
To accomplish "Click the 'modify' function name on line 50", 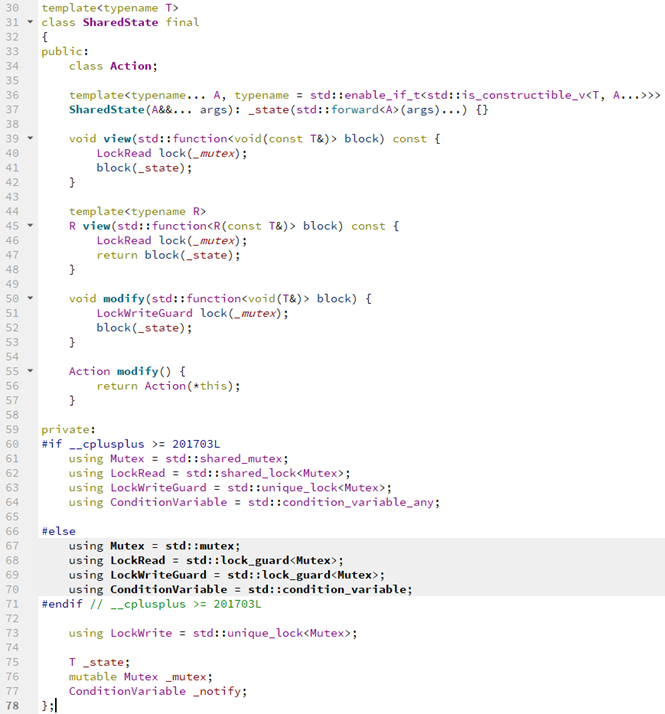I will 124,299.
